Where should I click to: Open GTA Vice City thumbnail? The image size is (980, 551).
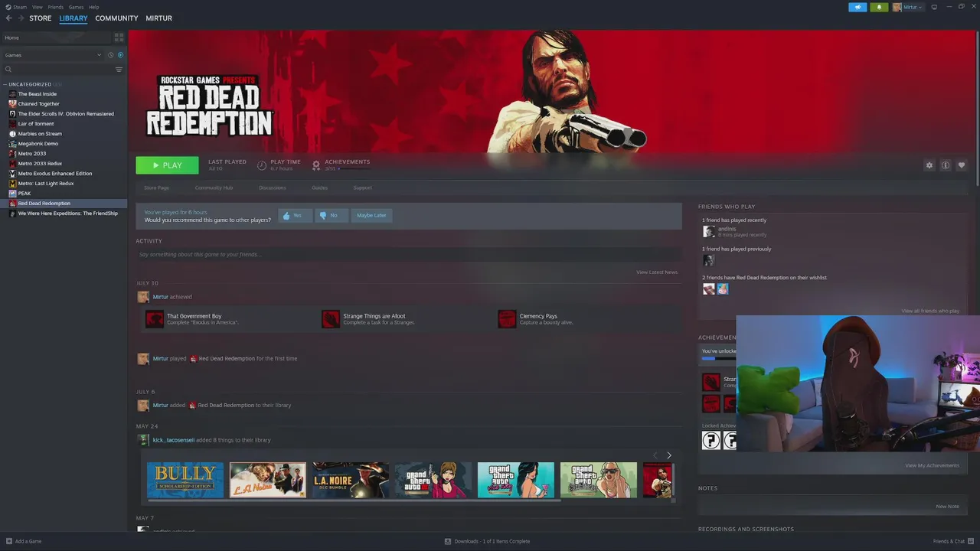tap(516, 481)
